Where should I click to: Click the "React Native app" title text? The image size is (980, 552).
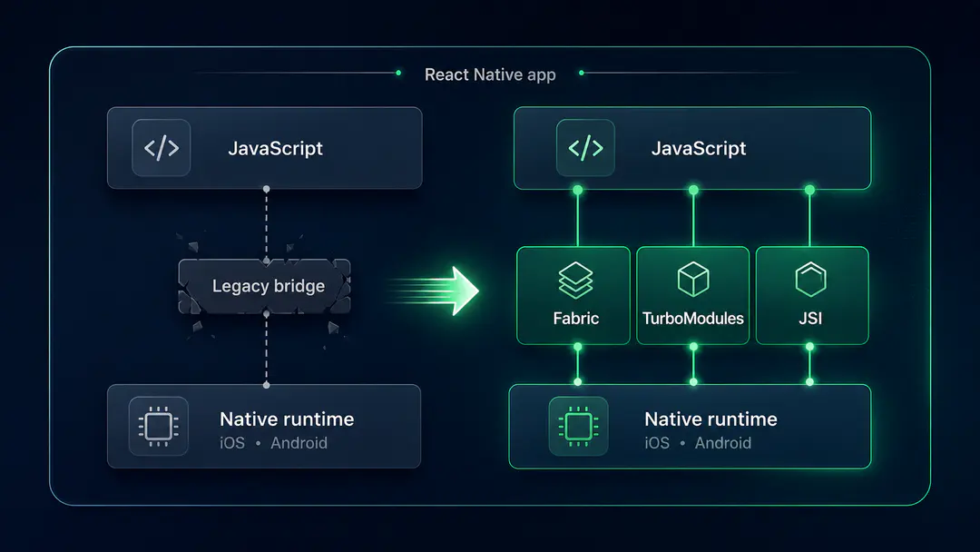[490, 74]
